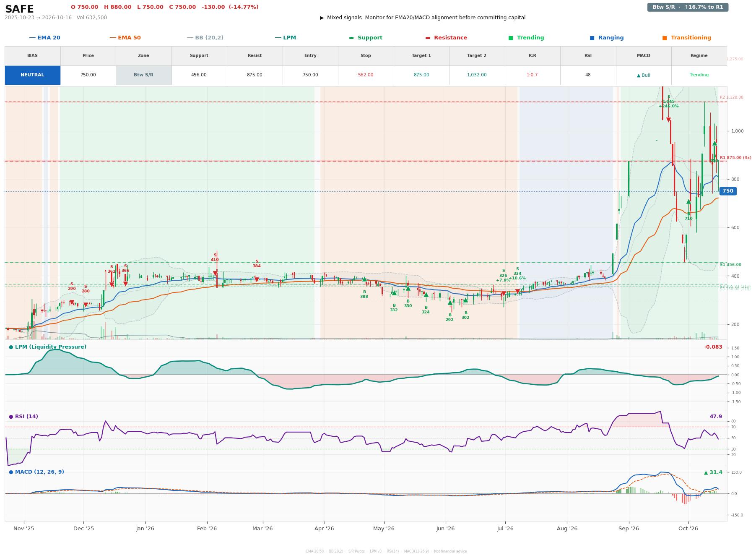Click the Resistance legend entry
This screenshot has width=756, height=558.
click(446, 38)
